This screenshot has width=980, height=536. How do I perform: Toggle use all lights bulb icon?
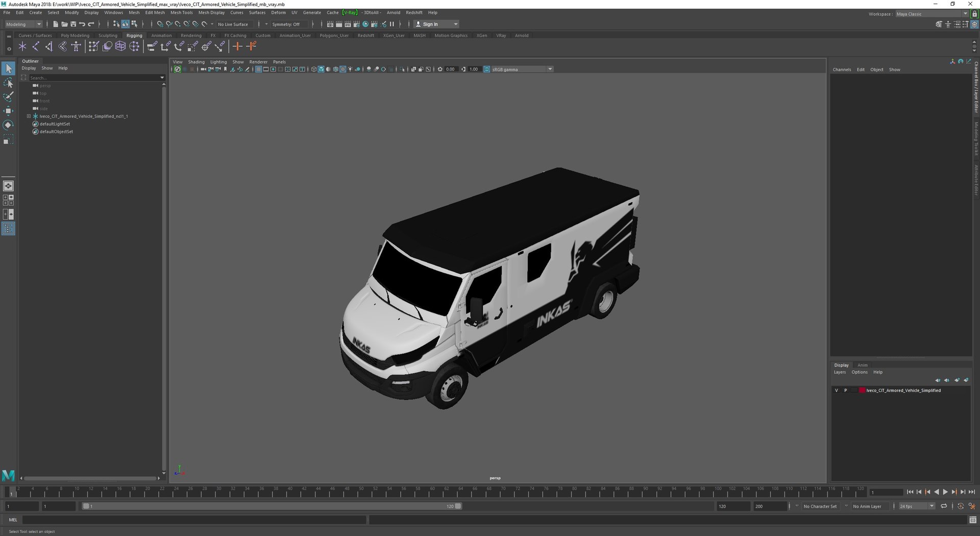coord(350,69)
